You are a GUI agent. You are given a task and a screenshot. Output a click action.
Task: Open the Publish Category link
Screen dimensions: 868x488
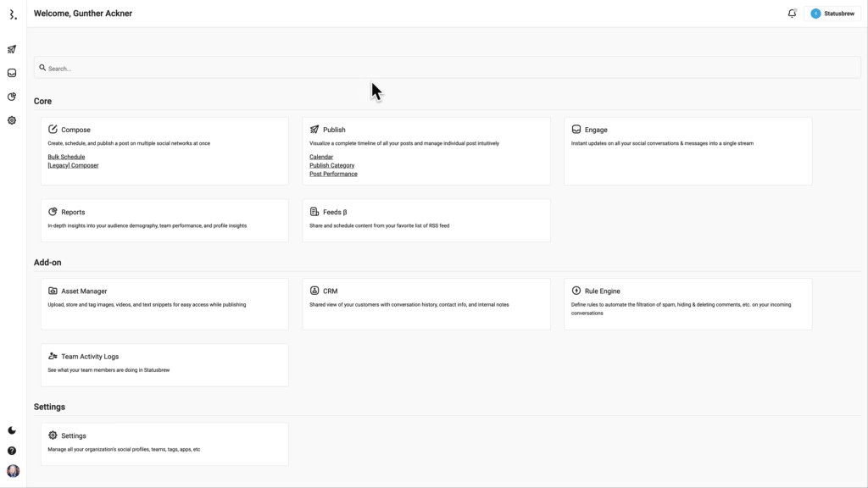click(332, 165)
